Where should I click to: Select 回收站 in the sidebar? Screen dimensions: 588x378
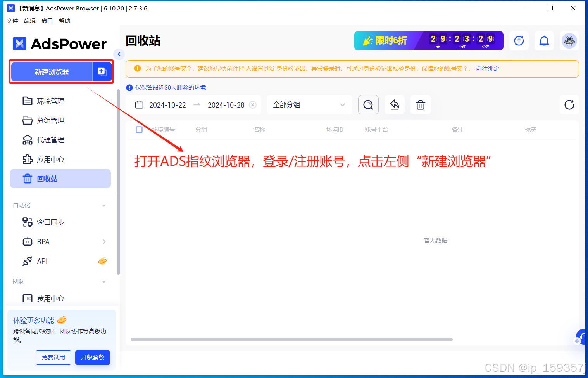pyautogui.click(x=60, y=179)
